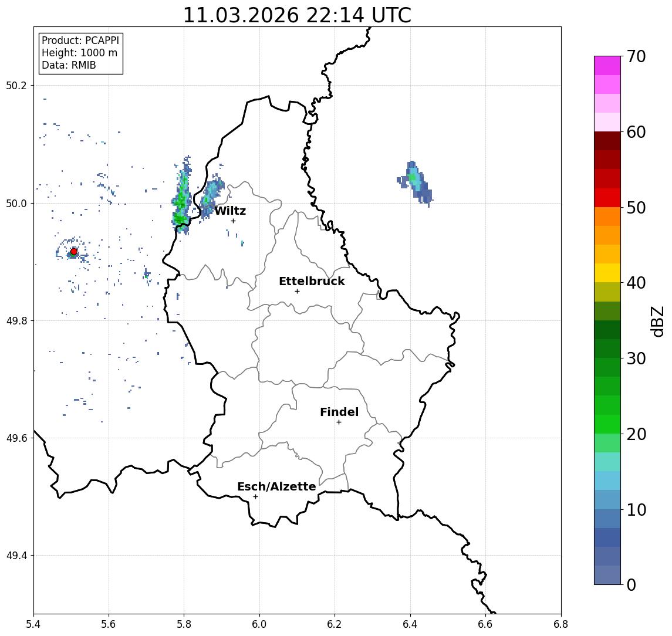Click the cross marker below Ettelbruck
The height and width of the screenshot is (636, 672).
coord(297,292)
